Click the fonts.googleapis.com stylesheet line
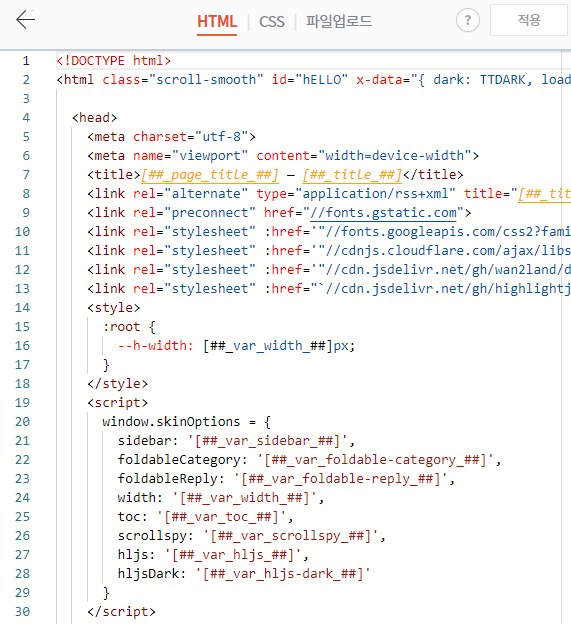571x624 pixels. coord(329,232)
